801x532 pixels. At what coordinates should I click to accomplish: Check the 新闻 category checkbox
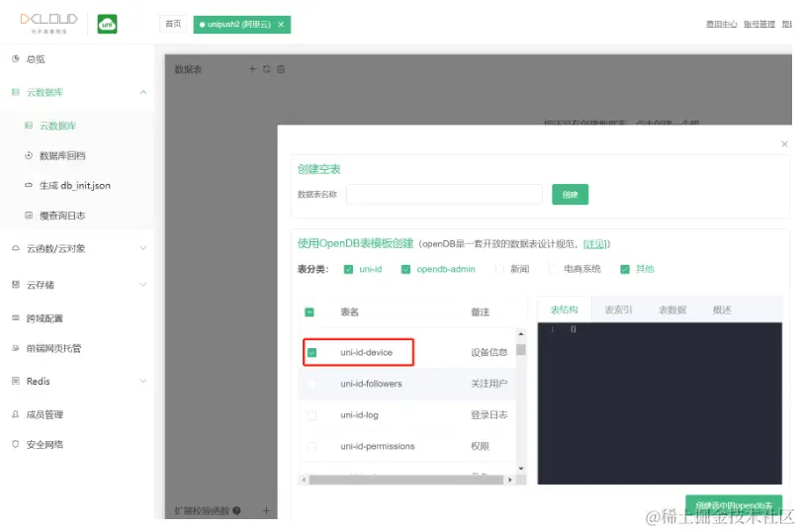499,269
